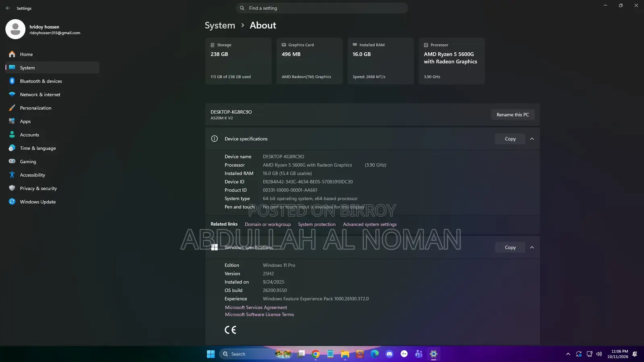Open the Storage card
Image resolution: width=644 pixels, height=362 pixels.
238,61
